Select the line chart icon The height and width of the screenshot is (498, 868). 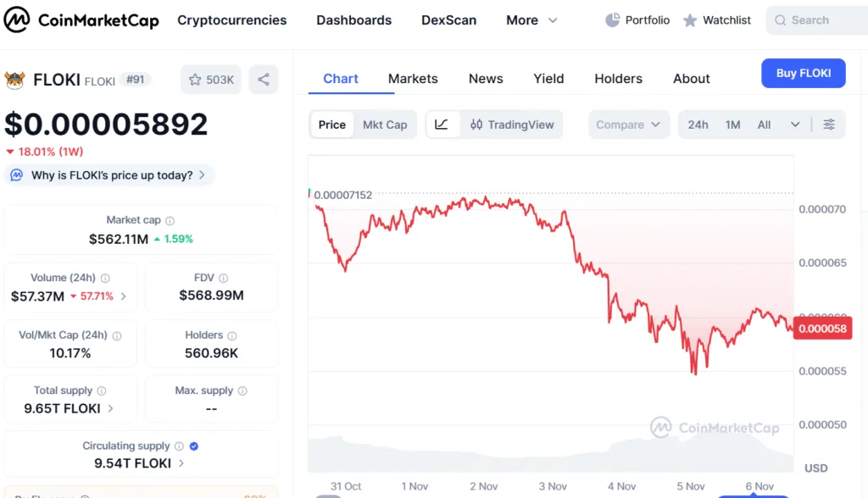tap(442, 124)
